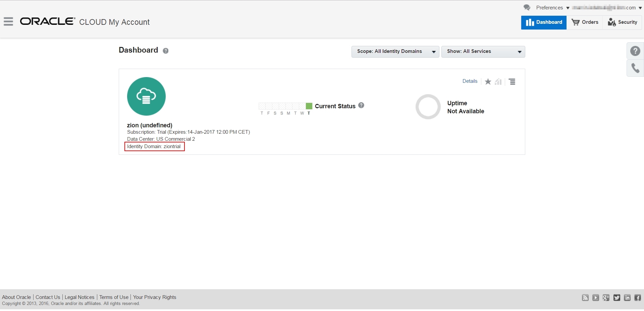Click the green current status square
644x311 pixels.
(x=309, y=106)
